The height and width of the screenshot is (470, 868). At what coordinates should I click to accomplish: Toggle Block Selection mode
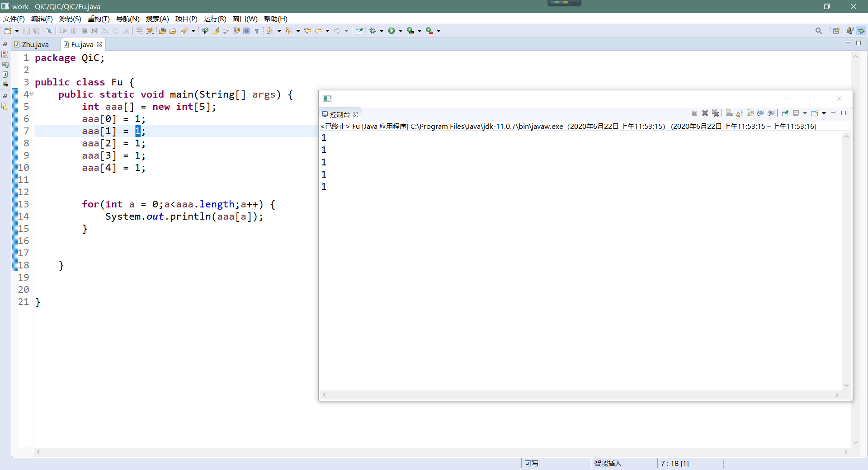pyautogui.click(x=246, y=31)
